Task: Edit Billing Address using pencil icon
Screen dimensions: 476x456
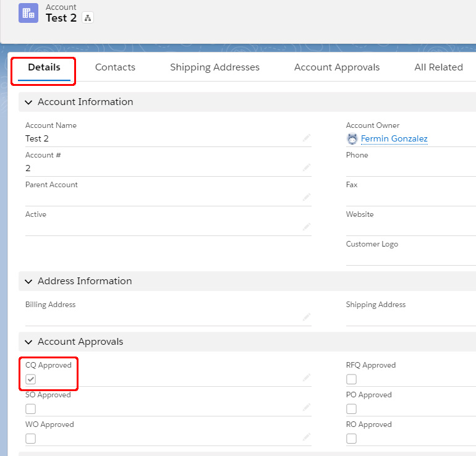Action: (306, 317)
